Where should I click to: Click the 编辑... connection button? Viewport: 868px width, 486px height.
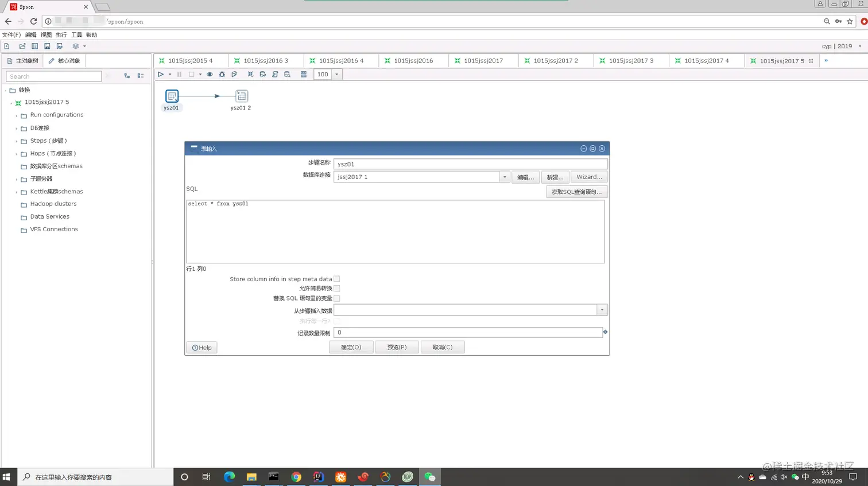pos(525,177)
